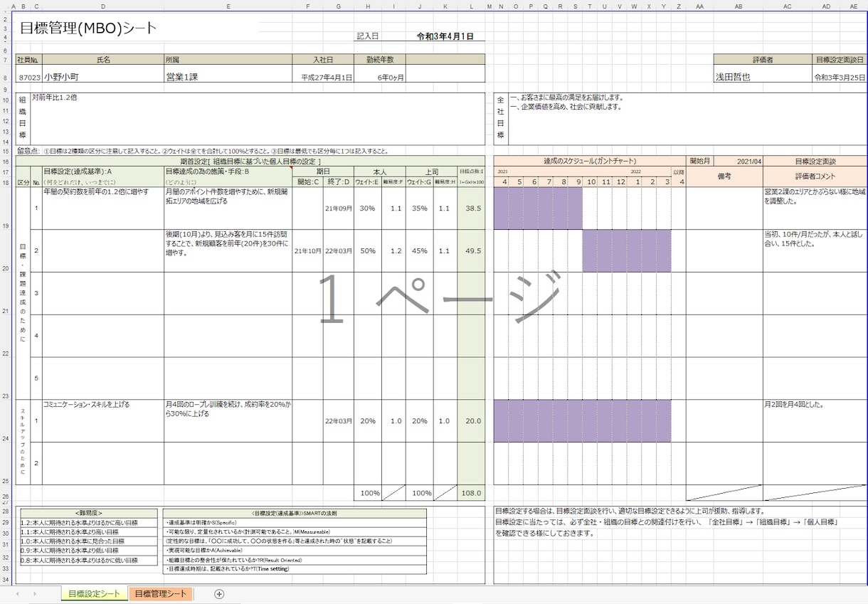Select column E header
Viewport: 868px width, 604px height.
[228, 6]
